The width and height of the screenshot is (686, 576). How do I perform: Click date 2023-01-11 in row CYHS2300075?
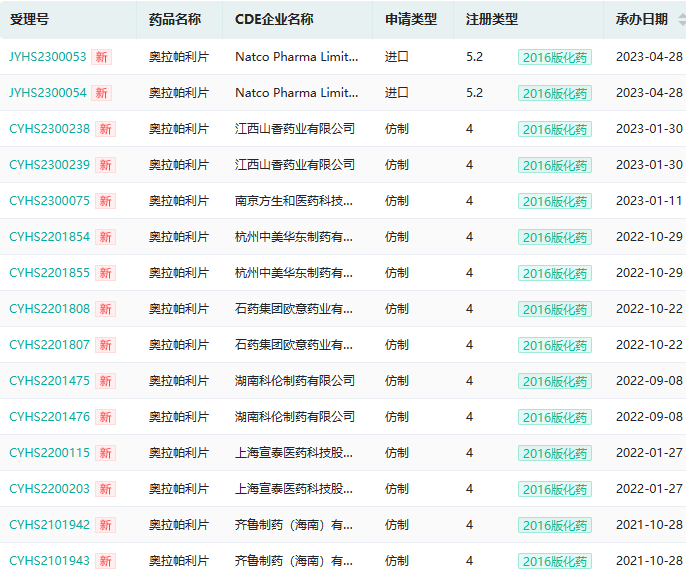[x=649, y=201]
